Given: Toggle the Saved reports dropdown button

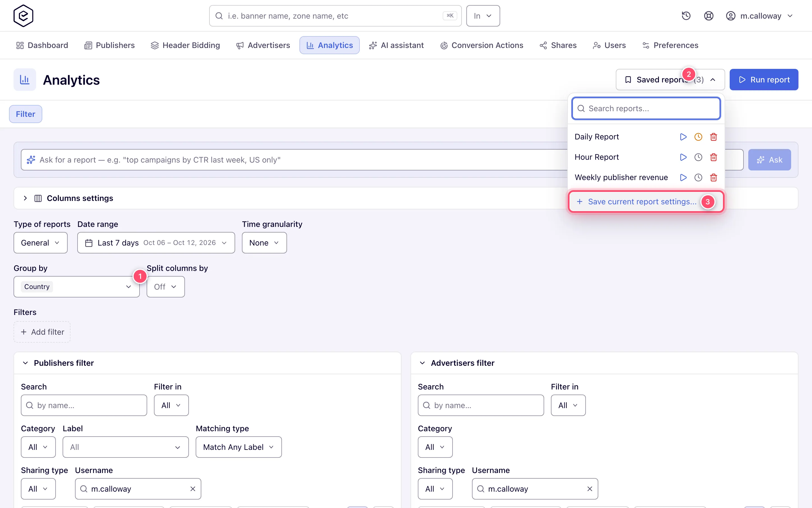Looking at the screenshot, I should pos(670,80).
